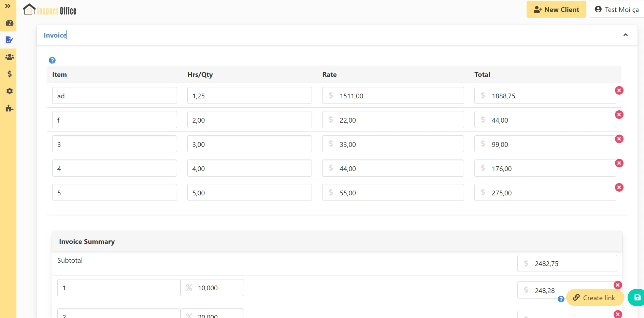The height and width of the screenshot is (318, 644).
Task: Open the dollar sign payments icon
Action: tap(10, 74)
